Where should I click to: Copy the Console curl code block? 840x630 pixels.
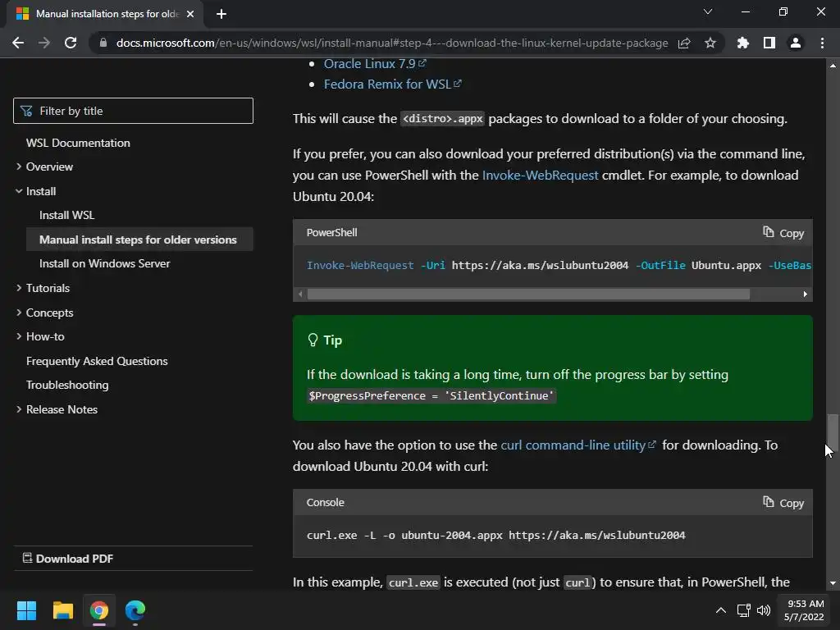click(x=783, y=503)
